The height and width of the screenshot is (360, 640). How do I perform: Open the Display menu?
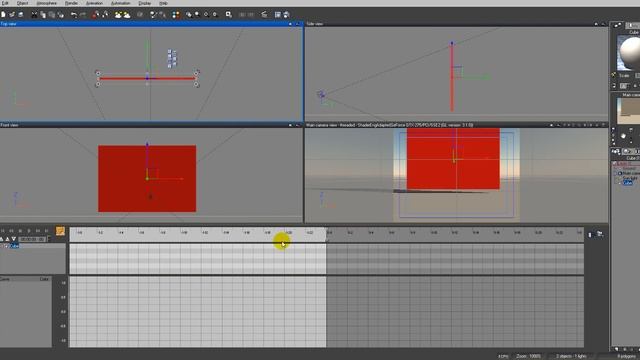tap(144, 3)
